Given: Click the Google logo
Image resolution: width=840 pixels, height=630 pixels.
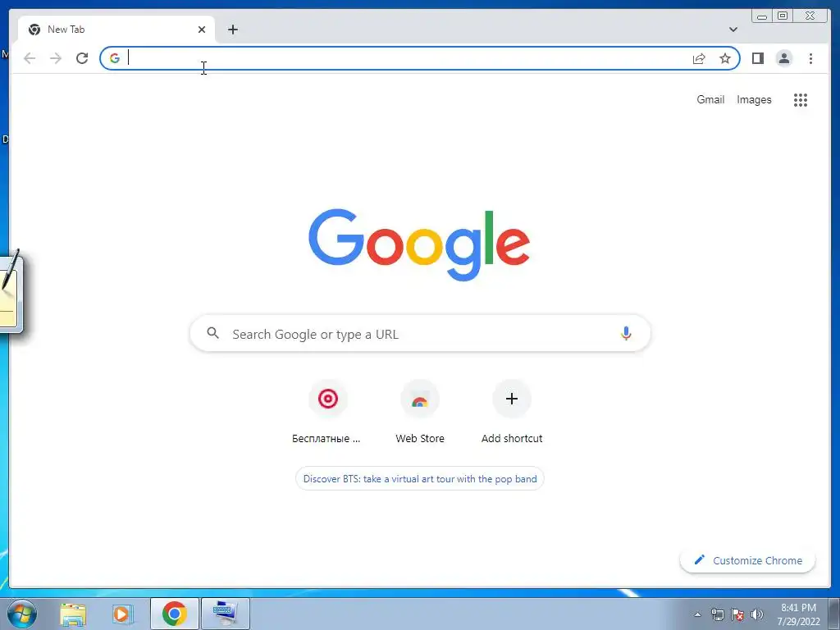Looking at the screenshot, I should 419,244.
